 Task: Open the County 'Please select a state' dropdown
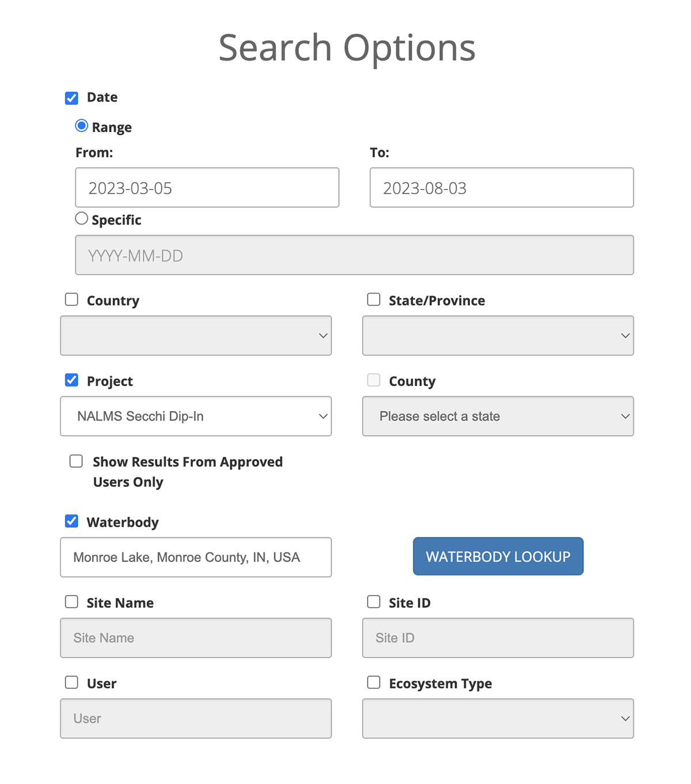coord(498,416)
